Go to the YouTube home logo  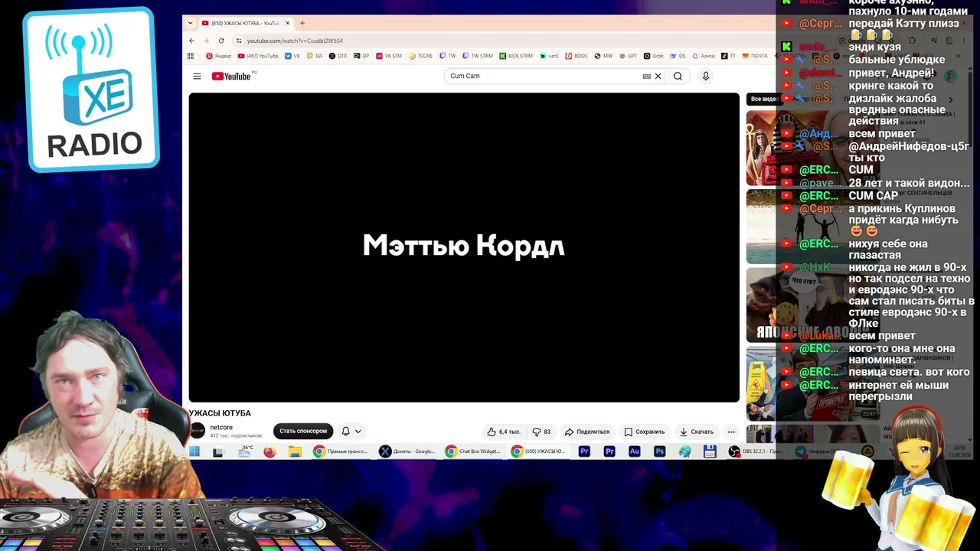click(x=231, y=77)
